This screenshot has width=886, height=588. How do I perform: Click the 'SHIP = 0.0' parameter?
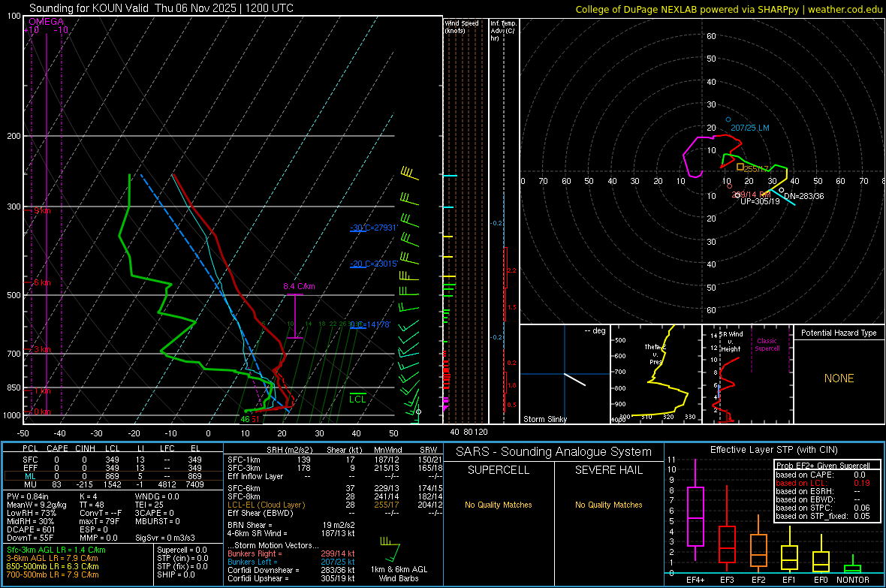point(176,574)
